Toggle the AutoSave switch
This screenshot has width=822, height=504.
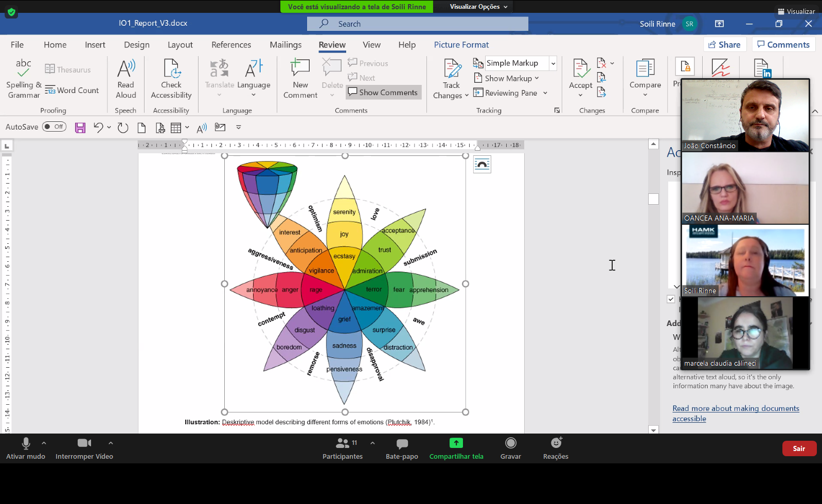tap(54, 127)
